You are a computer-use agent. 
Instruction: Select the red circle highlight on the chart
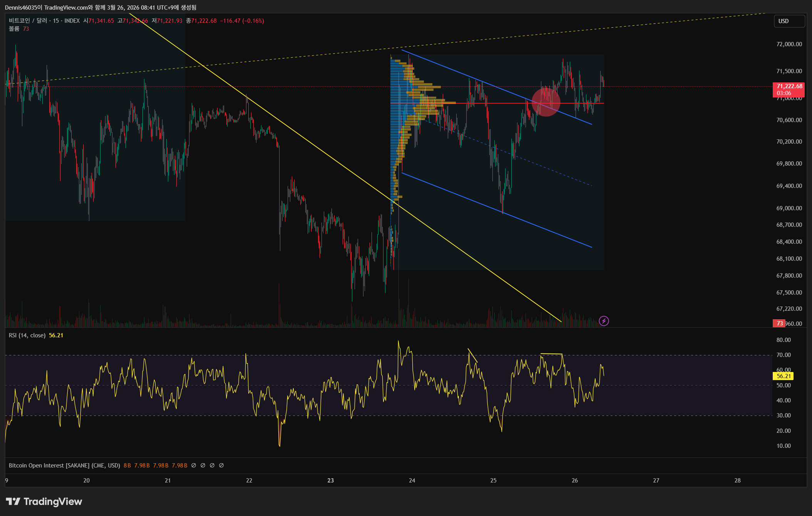[546, 102]
